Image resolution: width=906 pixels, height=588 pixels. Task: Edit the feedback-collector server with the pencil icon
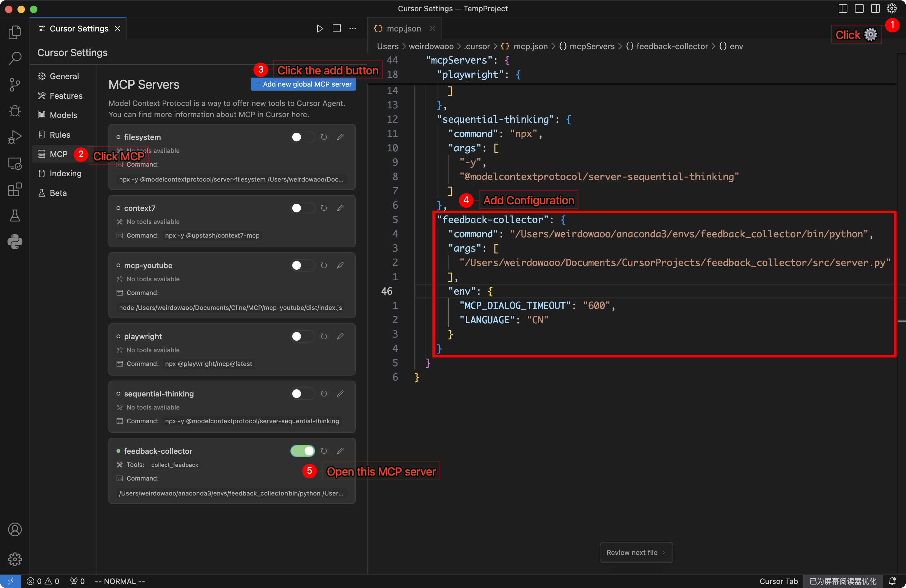coord(340,451)
